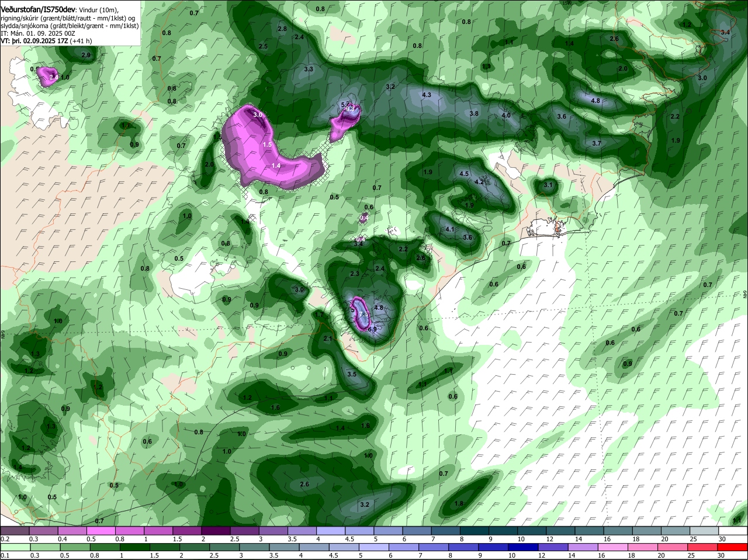Screen dimensions: 748x560
Task: Click the upper legend swatch labelled 30 (white)
Action: pos(733,531)
